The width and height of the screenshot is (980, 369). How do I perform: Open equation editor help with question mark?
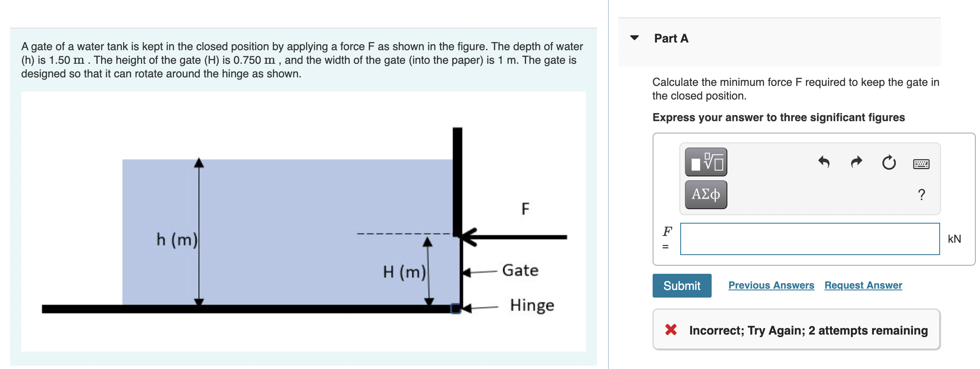[x=921, y=194]
